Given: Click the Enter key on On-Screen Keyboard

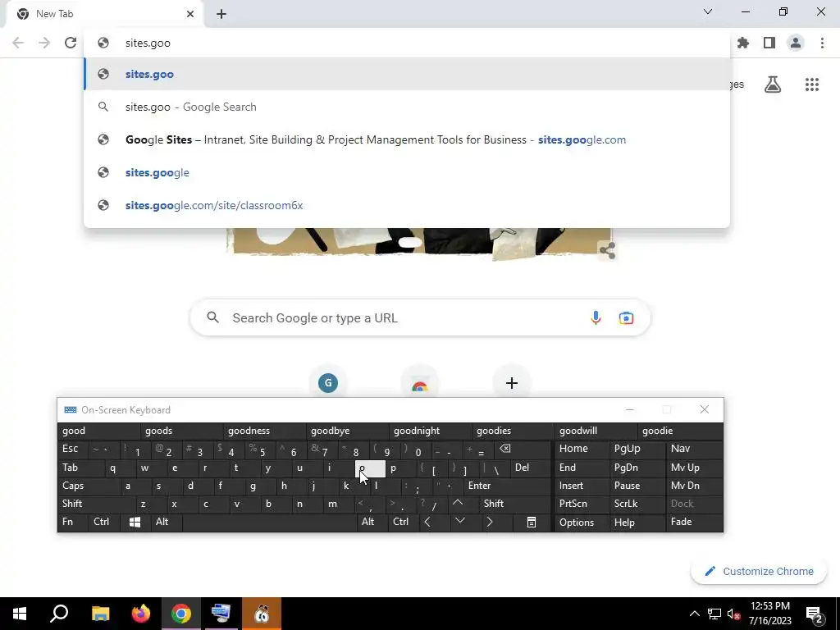Looking at the screenshot, I should point(506,486).
